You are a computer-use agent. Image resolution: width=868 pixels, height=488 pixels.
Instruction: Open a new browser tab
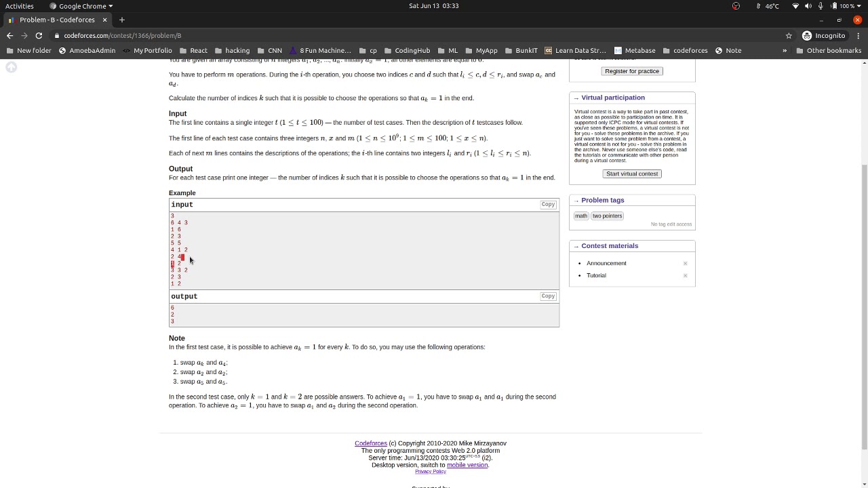(122, 20)
